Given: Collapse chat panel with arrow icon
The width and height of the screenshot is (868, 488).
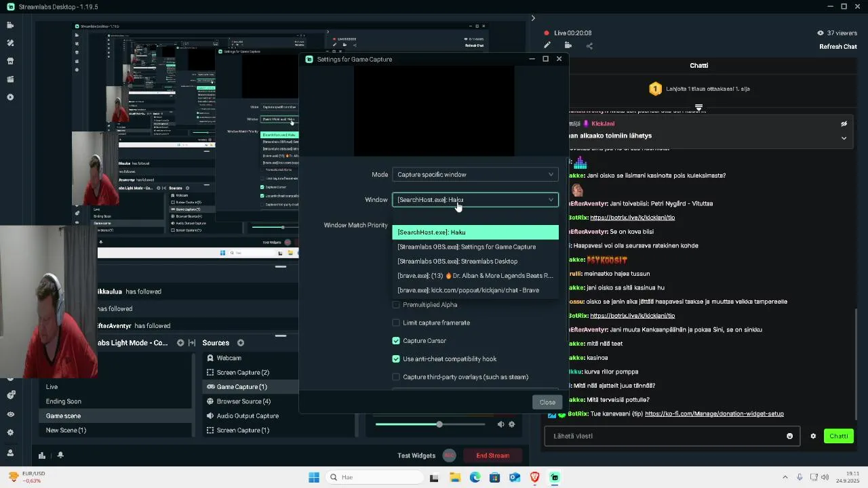Looking at the screenshot, I should pos(533,18).
